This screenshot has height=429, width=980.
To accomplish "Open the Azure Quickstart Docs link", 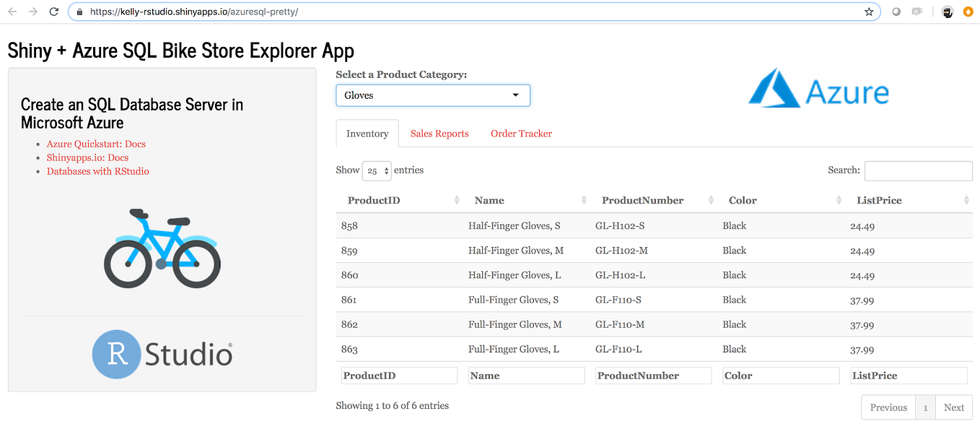I will click(96, 144).
